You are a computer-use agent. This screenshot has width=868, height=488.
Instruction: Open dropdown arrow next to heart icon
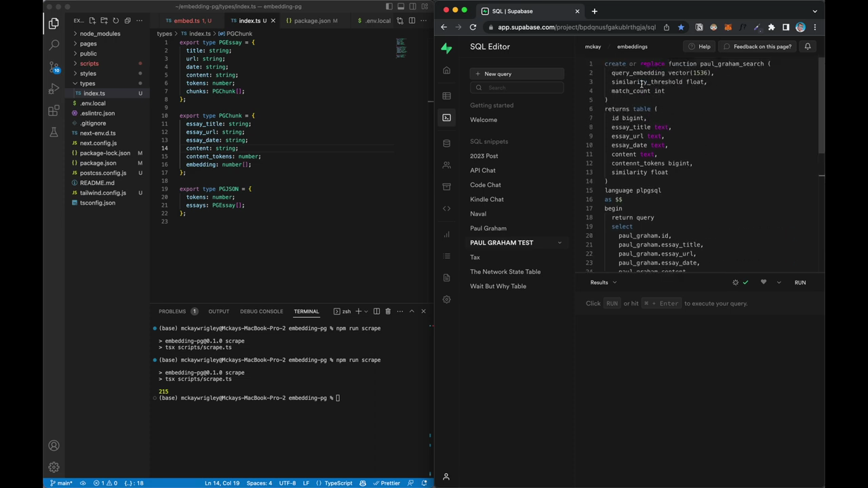[x=778, y=282]
